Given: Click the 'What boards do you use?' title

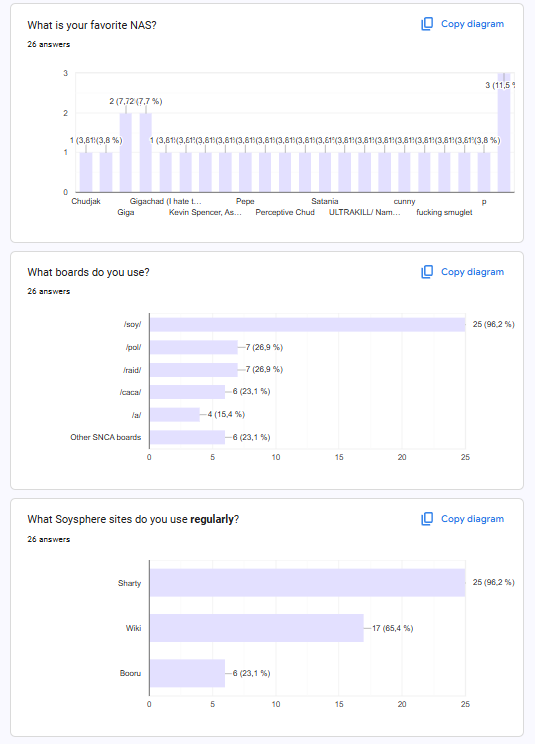Looking at the screenshot, I should tap(88, 272).
